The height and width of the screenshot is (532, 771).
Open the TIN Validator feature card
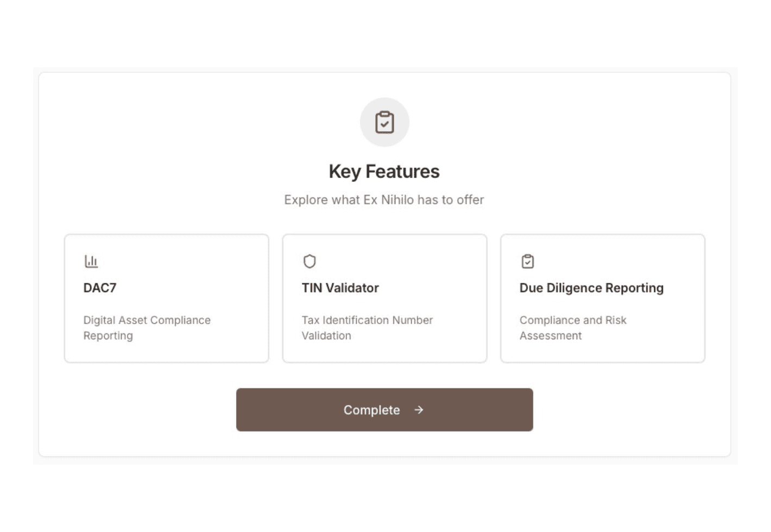[385, 298]
